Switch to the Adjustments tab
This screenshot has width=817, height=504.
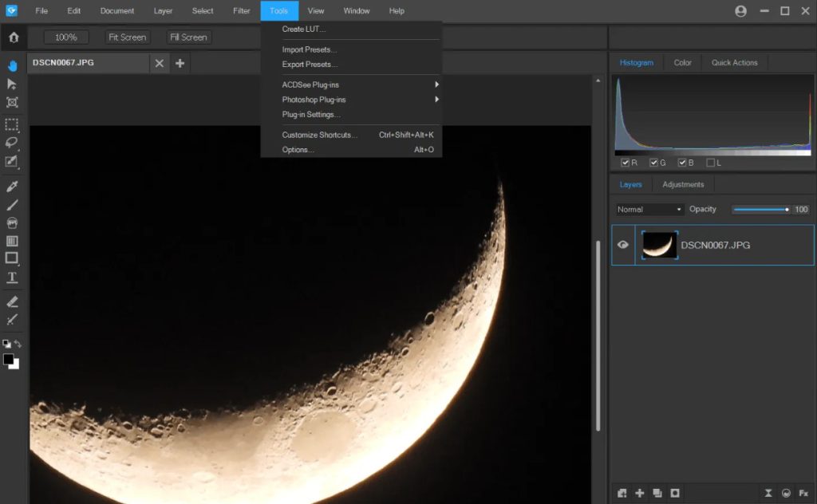(x=683, y=184)
